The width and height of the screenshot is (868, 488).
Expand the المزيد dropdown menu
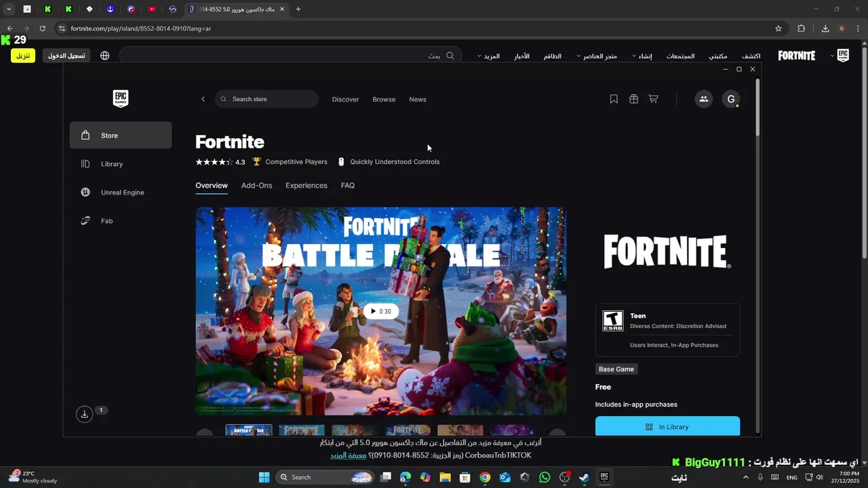(x=488, y=56)
